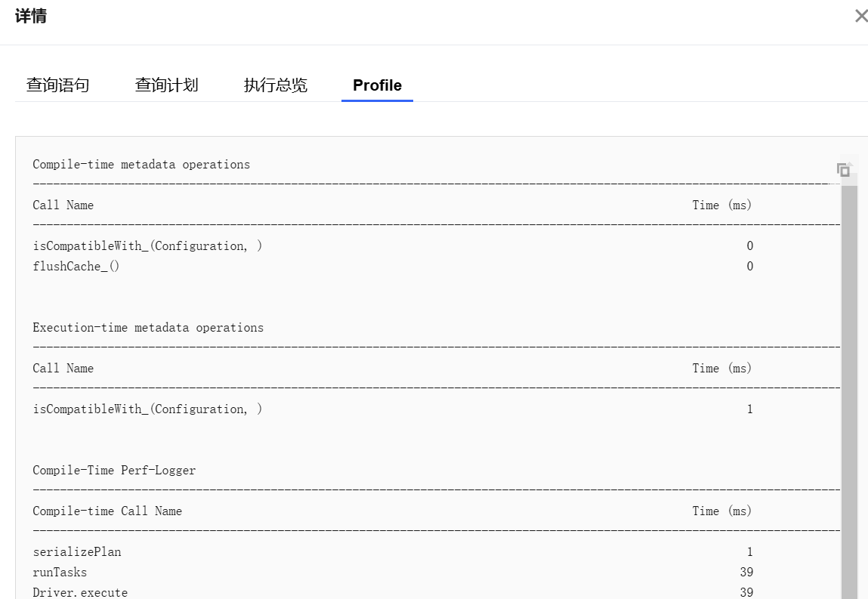This screenshot has width=868, height=599.
Task: Click the time value 1 for serializePlan
Action: click(x=749, y=552)
